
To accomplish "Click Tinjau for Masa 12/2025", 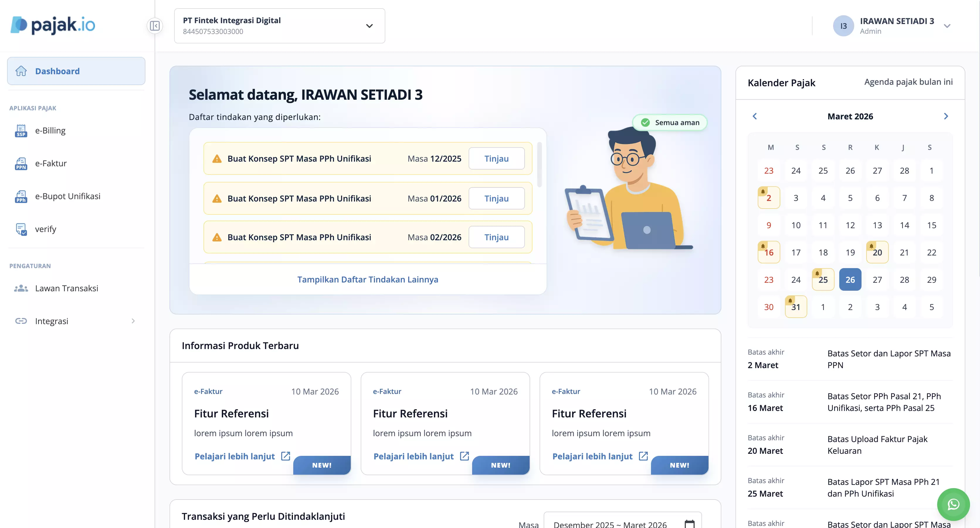I will point(496,159).
